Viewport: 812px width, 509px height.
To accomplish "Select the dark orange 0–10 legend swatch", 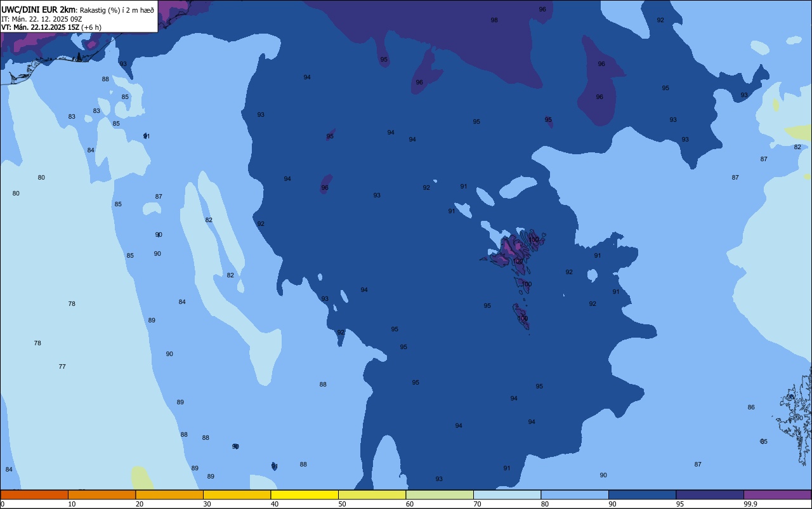I will [x=34, y=494].
